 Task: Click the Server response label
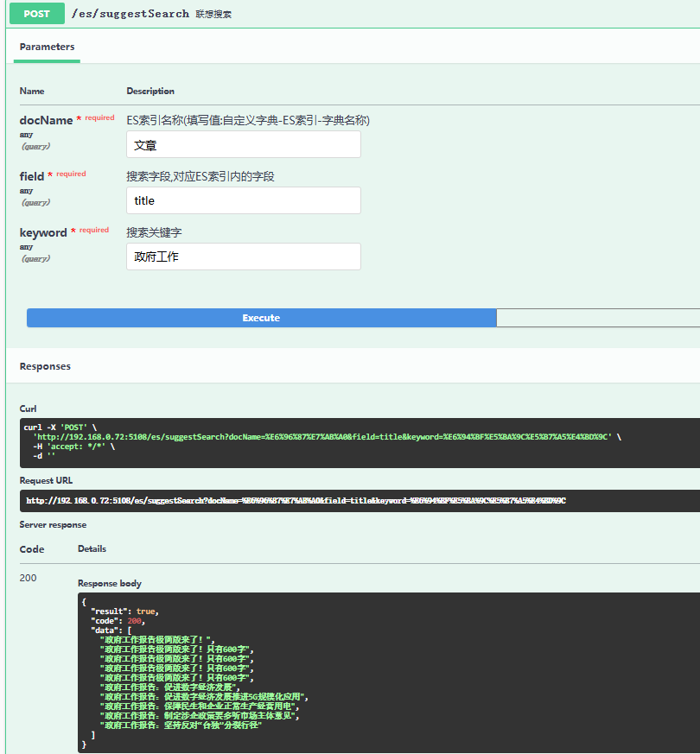tap(53, 524)
